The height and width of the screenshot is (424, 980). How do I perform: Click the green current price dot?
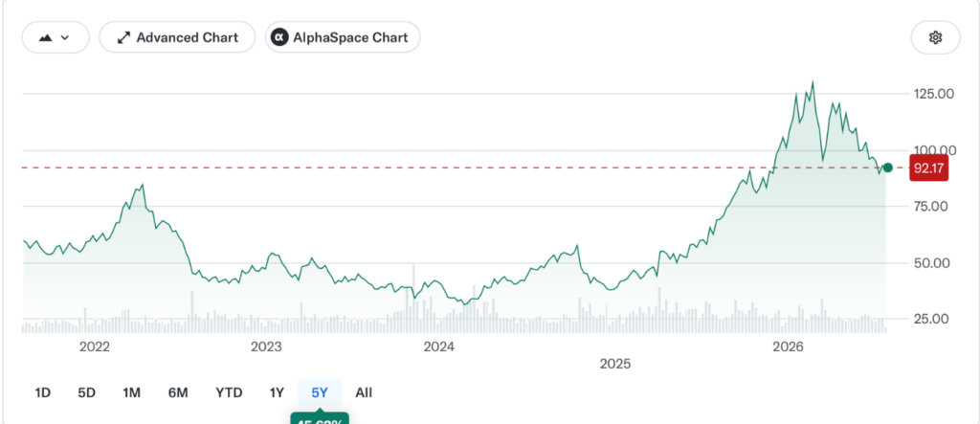[x=887, y=167]
